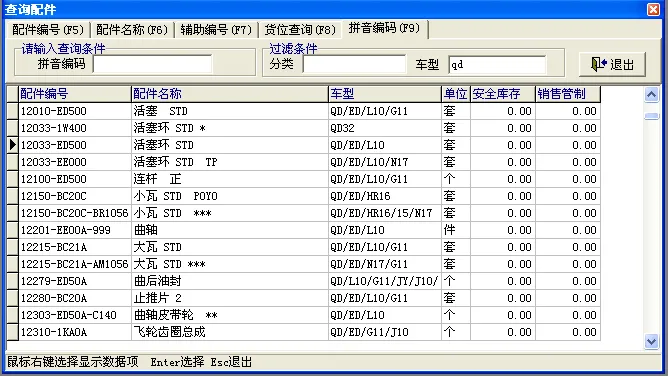668x376 pixels.
Task: Click vehicle model cell QD32
Action: click(343, 128)
